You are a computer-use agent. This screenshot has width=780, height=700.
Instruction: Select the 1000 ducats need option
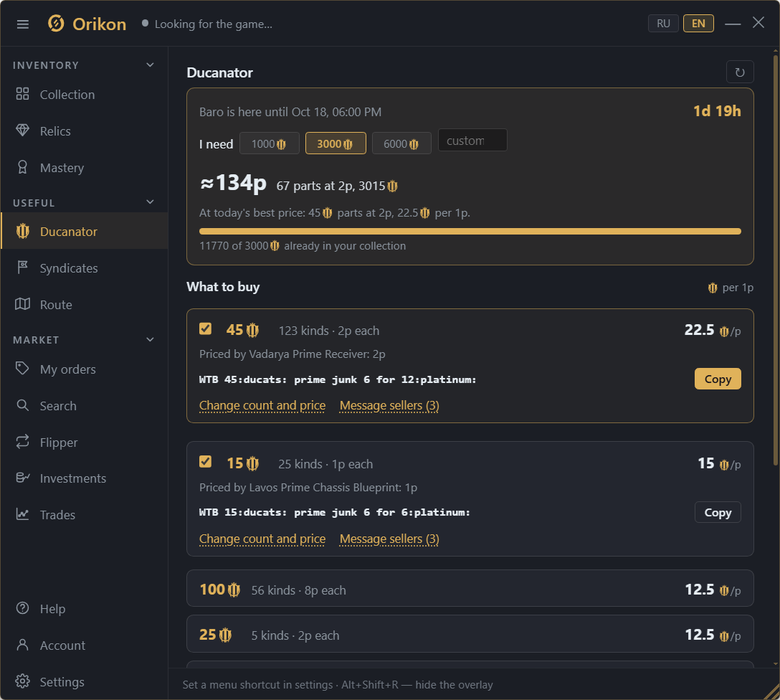click(269, 143)
